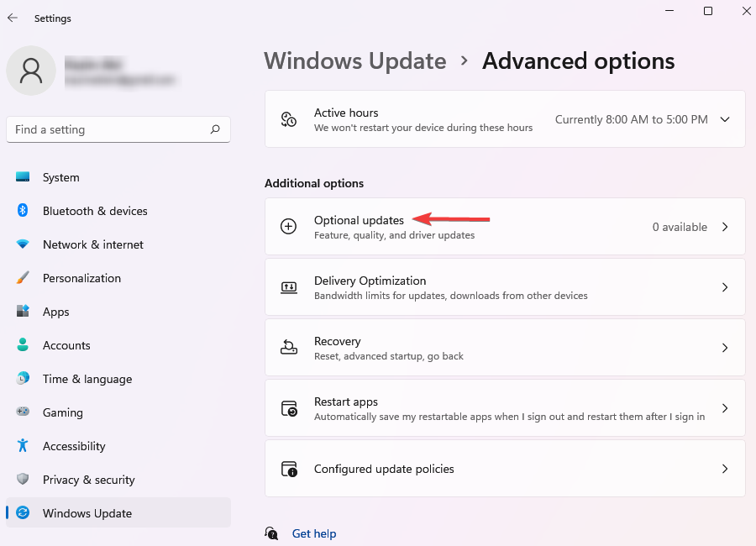Click the Time & language globe icon
Viewport: 756px width, 546px height.
[23, 379]
